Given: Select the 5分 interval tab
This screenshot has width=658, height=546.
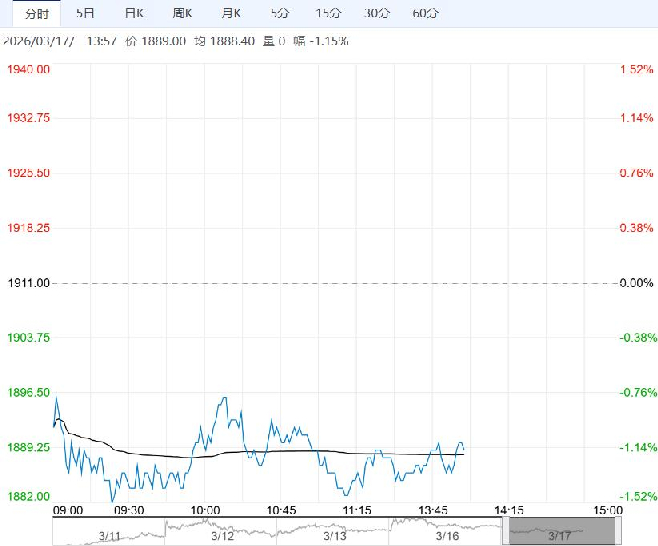Looking at the screenshot, I should [279, 13].
